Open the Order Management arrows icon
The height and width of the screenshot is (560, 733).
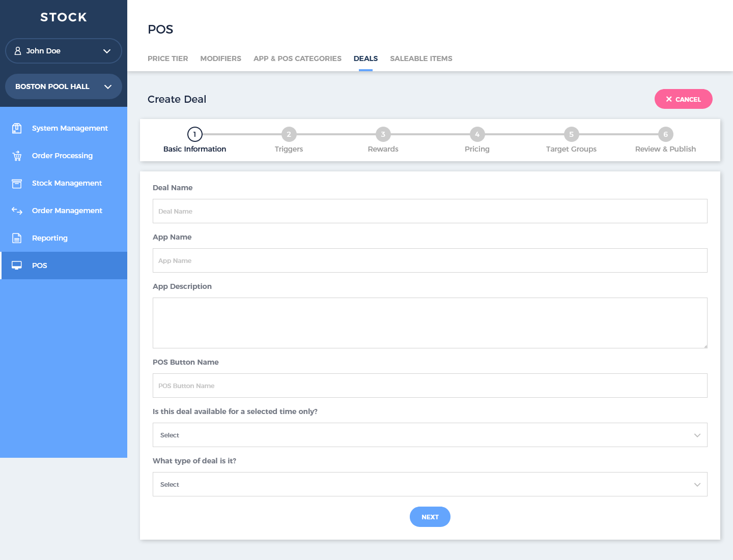[x=17, y=211]
